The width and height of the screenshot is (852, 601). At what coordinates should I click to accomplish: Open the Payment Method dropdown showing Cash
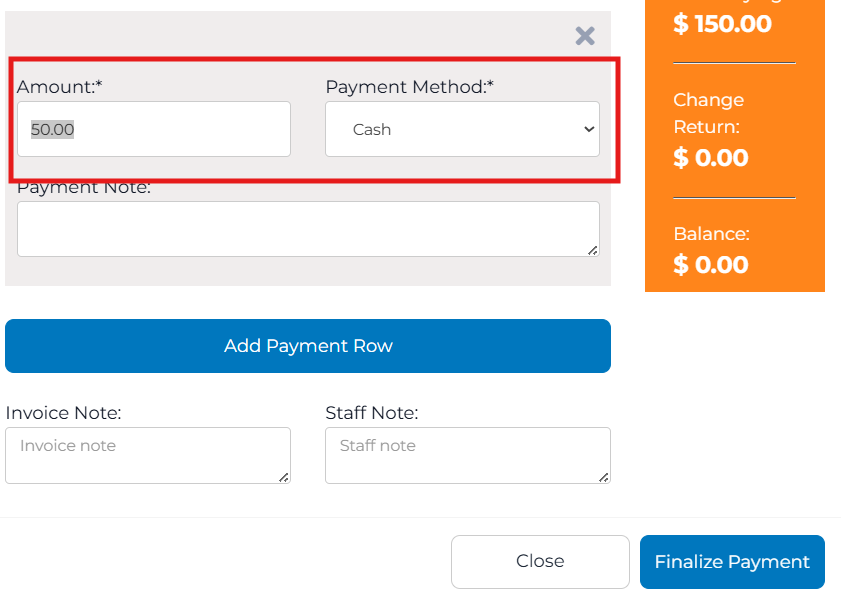tap(462, 129)
